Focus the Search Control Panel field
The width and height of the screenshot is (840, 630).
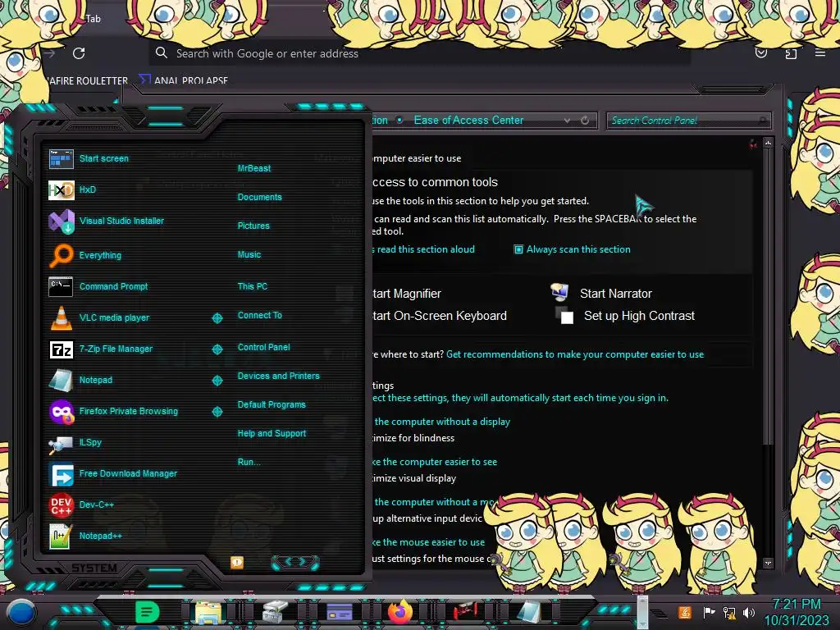point(687,121)
